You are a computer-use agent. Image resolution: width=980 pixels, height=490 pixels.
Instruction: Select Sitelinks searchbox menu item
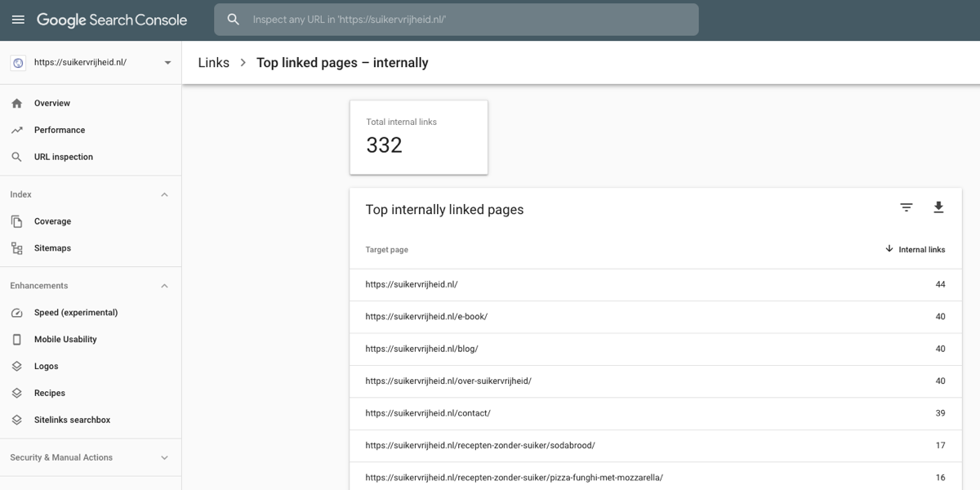point(72,421)
